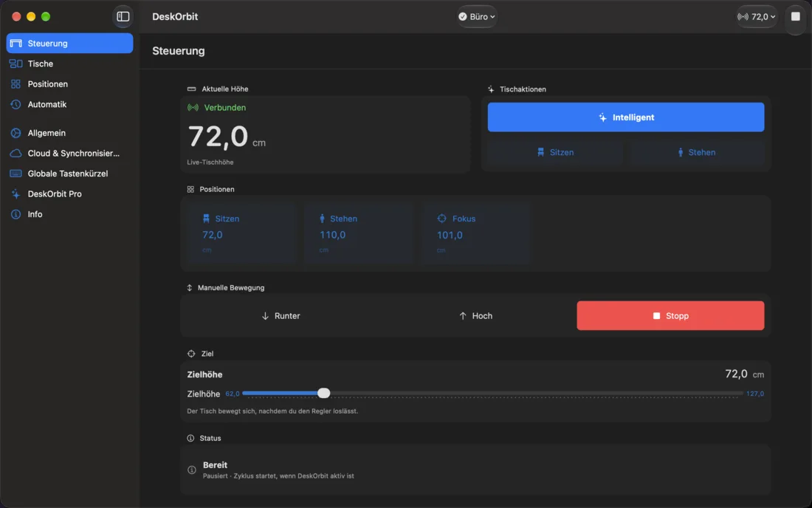Open the Info page
The height and width of the screenshot is (508, 812).
pos(69,214)
